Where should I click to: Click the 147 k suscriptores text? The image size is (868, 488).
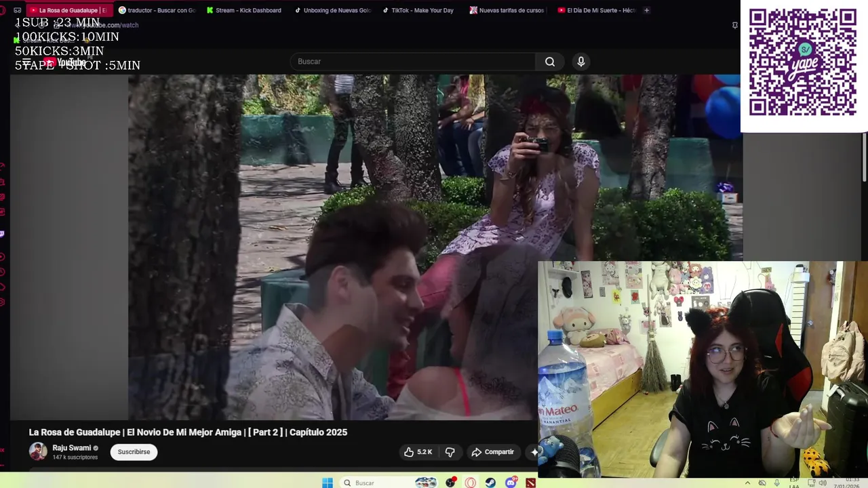pos(75,457)
